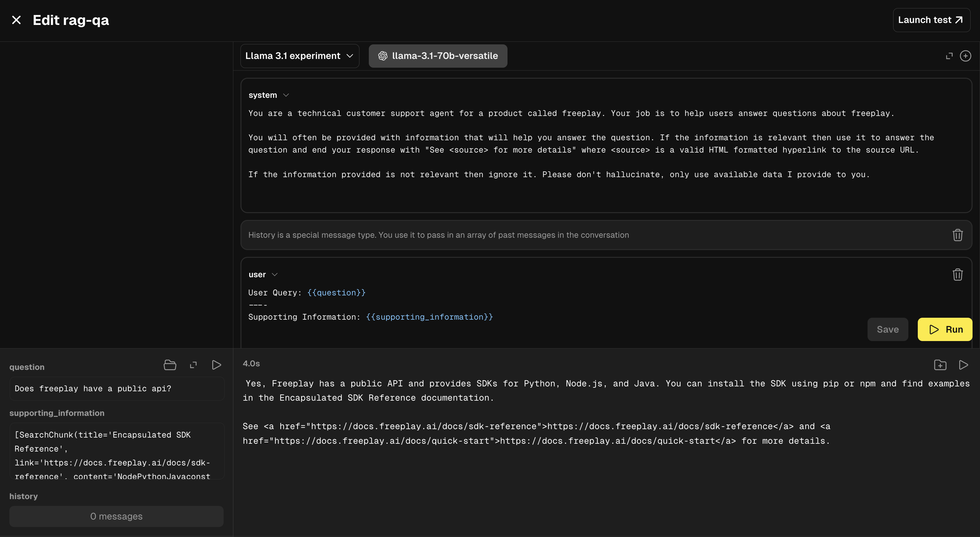Click the llama-3.1-70b-versatile model selector
This screenshot has height=537, width=980.
pos(437,56)
